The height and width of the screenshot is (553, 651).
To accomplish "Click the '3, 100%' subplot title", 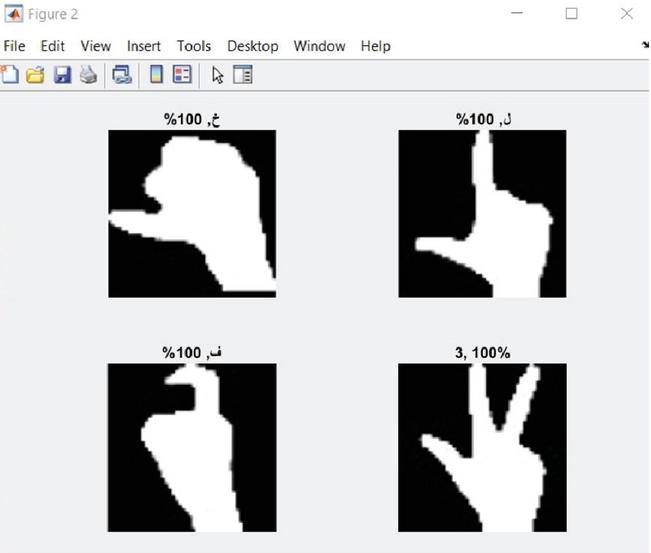I will (x=482, y=353).
